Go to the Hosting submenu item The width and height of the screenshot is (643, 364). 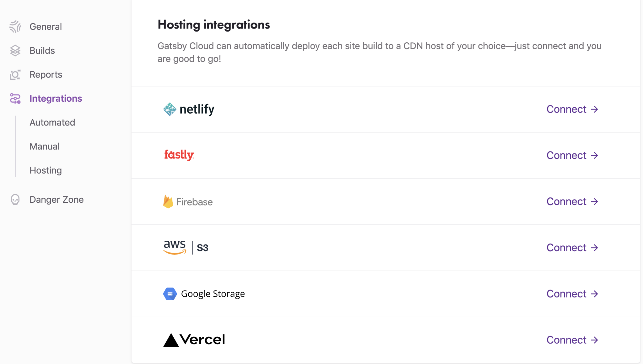(x=46, y=170)
